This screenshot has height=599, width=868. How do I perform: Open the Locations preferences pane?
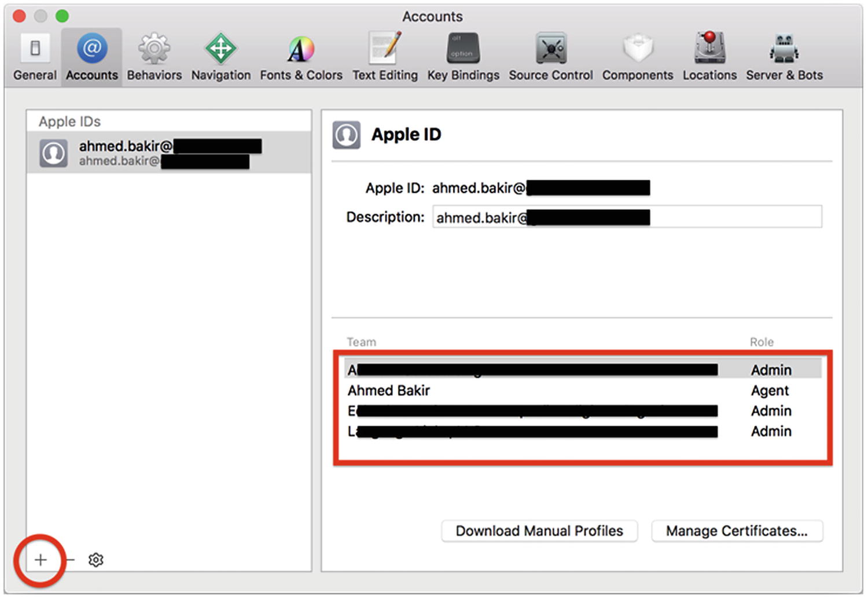click(709, 57)
